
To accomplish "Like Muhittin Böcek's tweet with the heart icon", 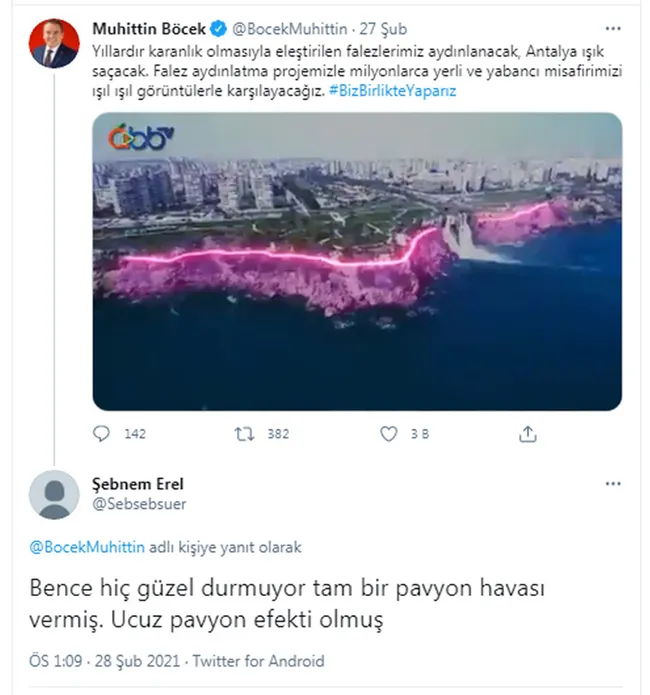I will pyautogui.click(x=390, y=434).
